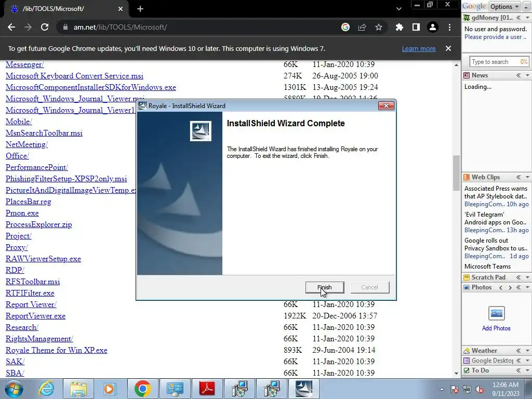
Task: Click the page vertical scrollbar thumb
Action: pos(456,173)
